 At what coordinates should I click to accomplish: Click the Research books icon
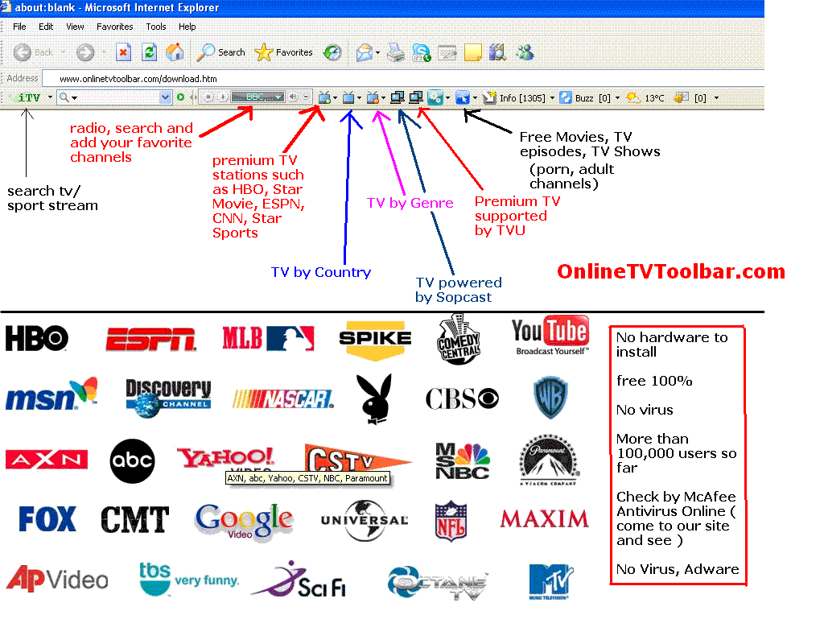tap(497, 52)
